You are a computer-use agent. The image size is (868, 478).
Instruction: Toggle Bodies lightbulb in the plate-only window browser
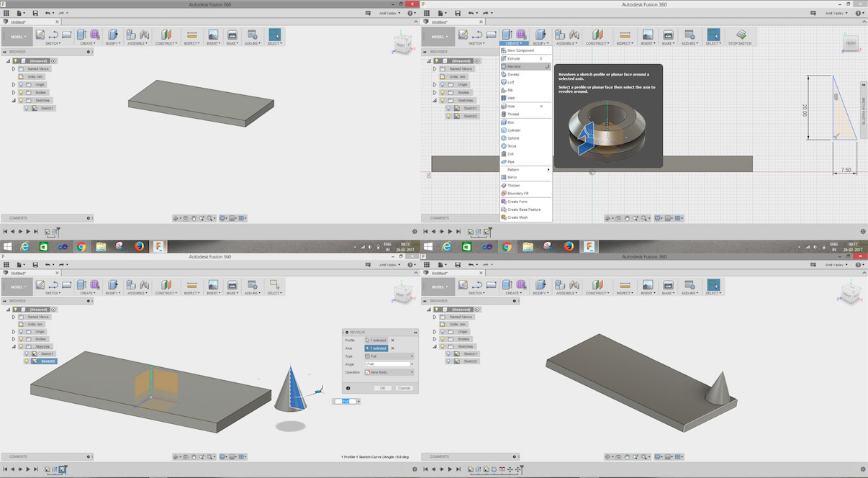click(20, 92)
